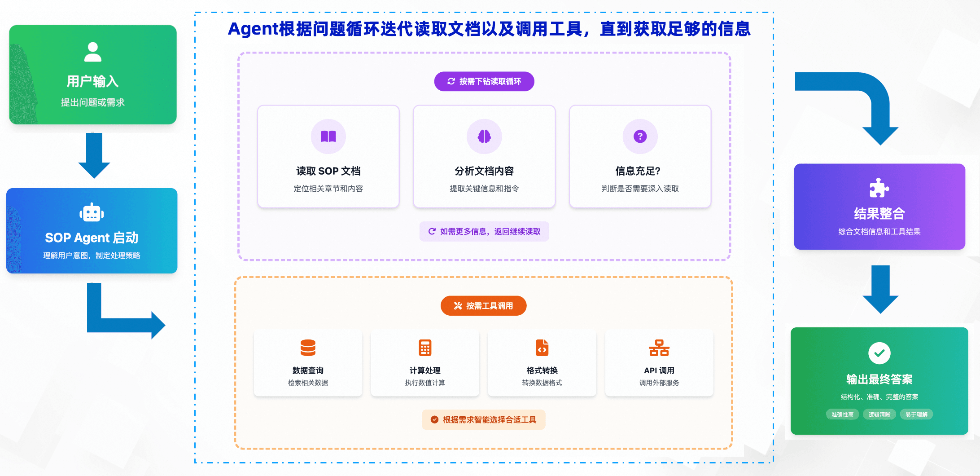Click the robot icon above SOP Agent 启动

(92, 212)
